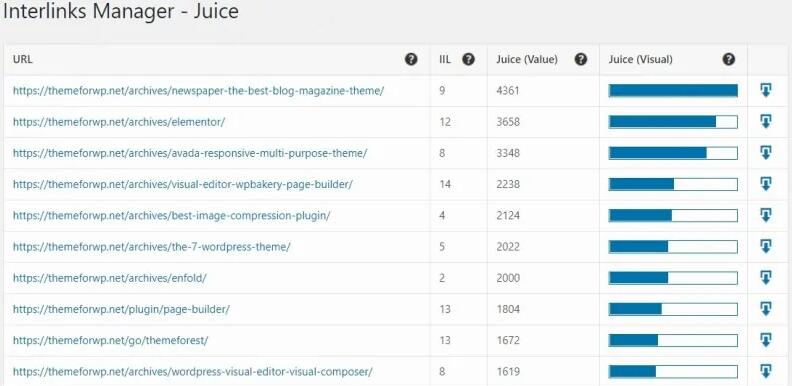Image resolution: width=792 pixels, height=386 pixels.
Task: Click the download icon in the best-image-compression-plugin row
Action: tap(766, 216)
